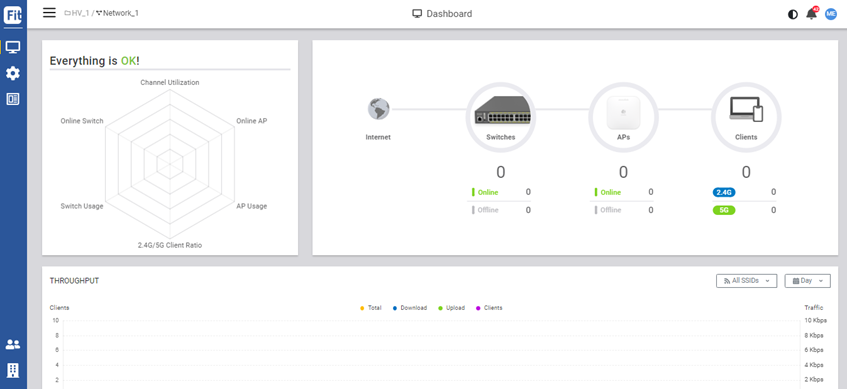The height and width of the screenshot is (389, 847).
Task: Click the Clients device circle
Action: point(746,117)
